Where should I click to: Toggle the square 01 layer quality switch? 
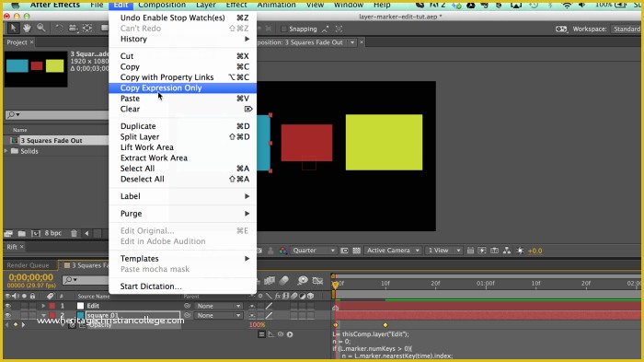tap(269, 316)
